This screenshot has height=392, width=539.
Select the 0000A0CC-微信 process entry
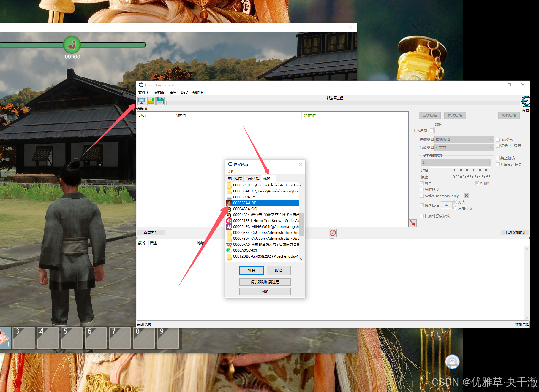(x=263, y=250)
